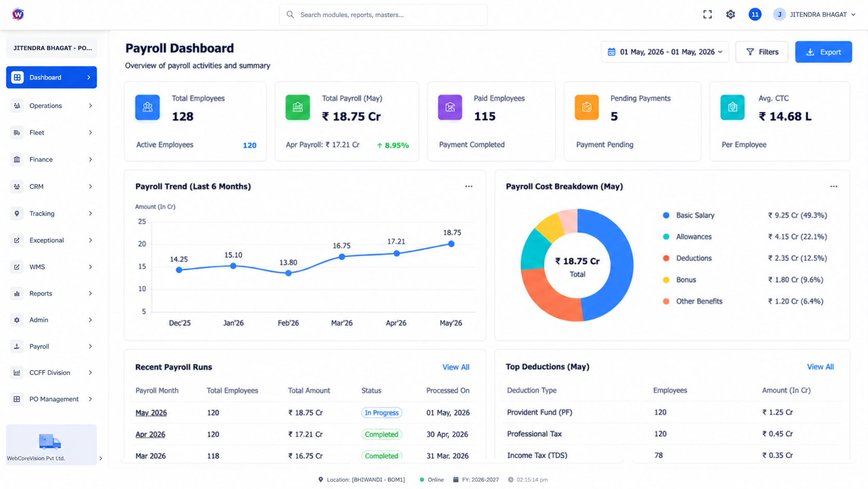Screen dimensions: 868x489
Task: Click the Basic Salary legend color dot
Action: point(666,215)
